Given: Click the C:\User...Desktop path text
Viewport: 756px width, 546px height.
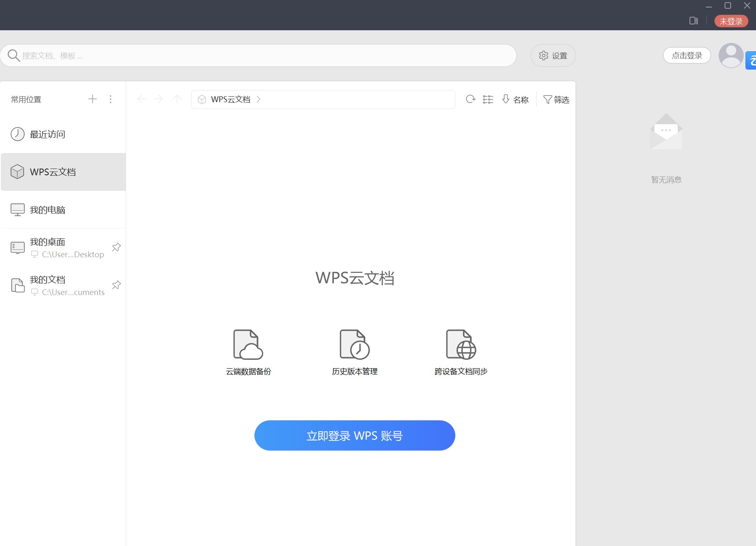Looking at the screenshot, I should pos(73,254).
